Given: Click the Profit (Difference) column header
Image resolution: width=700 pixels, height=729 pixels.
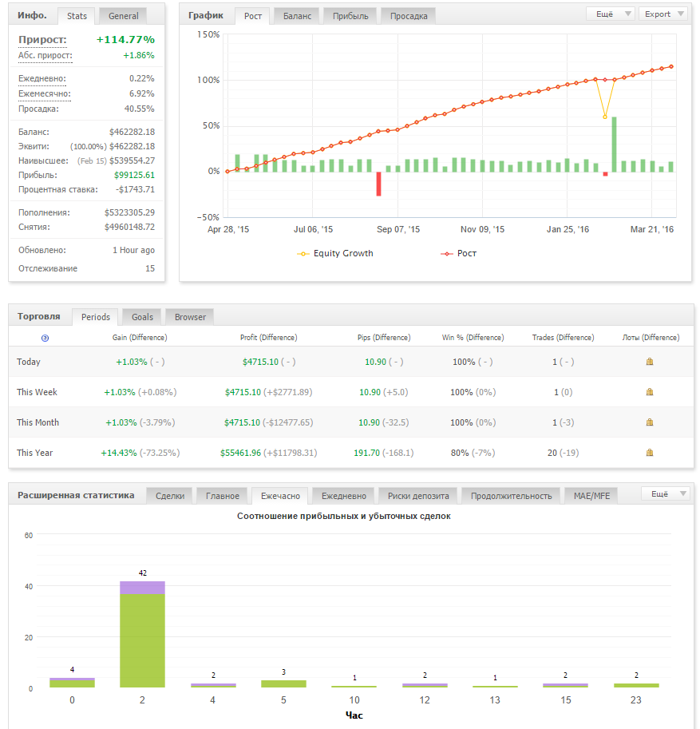Looking at the screenshot, I should point(269,338).
